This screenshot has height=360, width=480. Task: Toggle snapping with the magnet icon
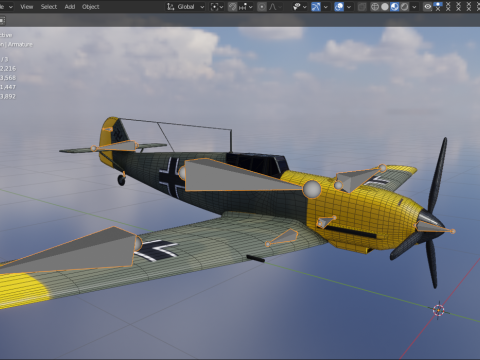click(232, 7)
